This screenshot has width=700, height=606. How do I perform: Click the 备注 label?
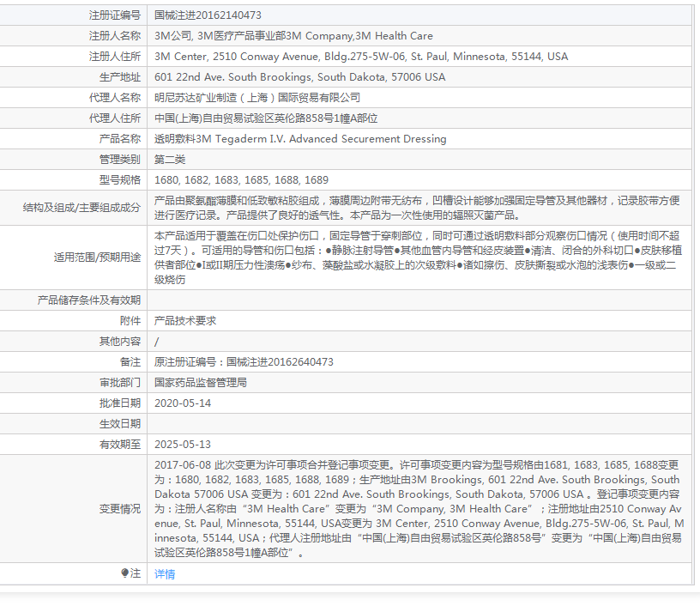coord(130,362)
